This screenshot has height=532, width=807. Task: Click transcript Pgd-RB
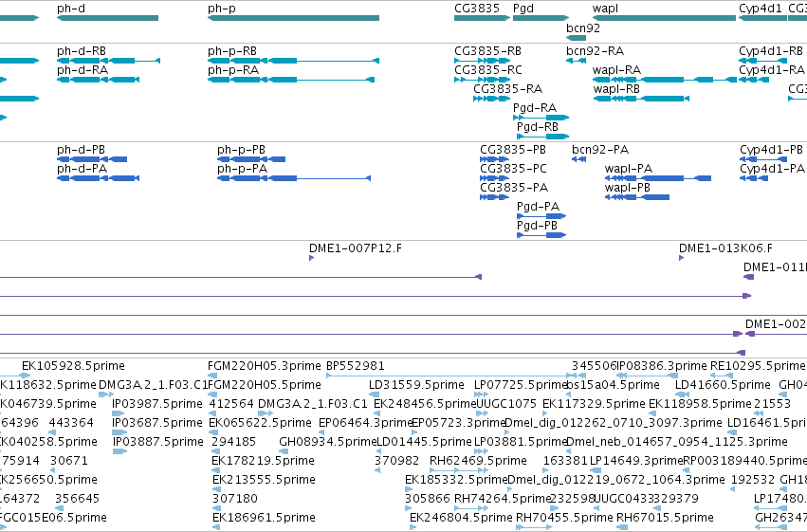click(x=543, y=137)
